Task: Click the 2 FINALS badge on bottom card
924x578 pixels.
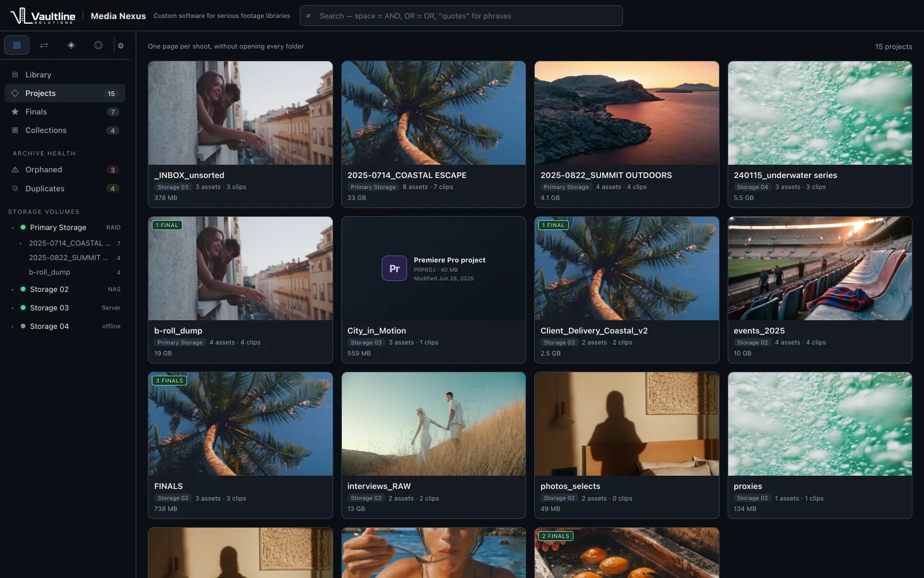Action: [556, 536]
